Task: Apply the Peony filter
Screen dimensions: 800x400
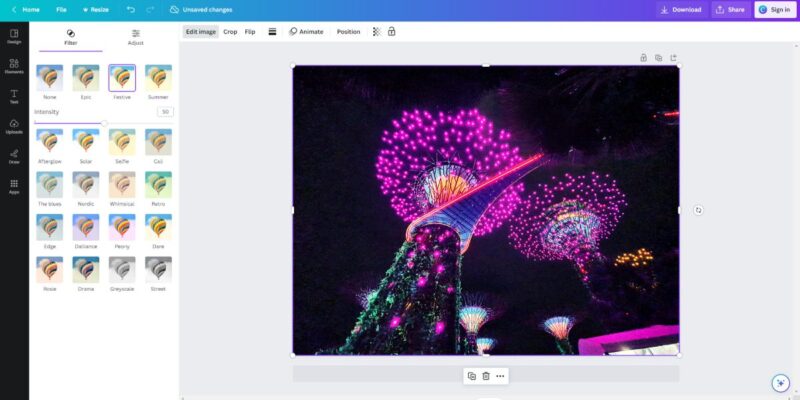Action: click(x=122, y=227)
